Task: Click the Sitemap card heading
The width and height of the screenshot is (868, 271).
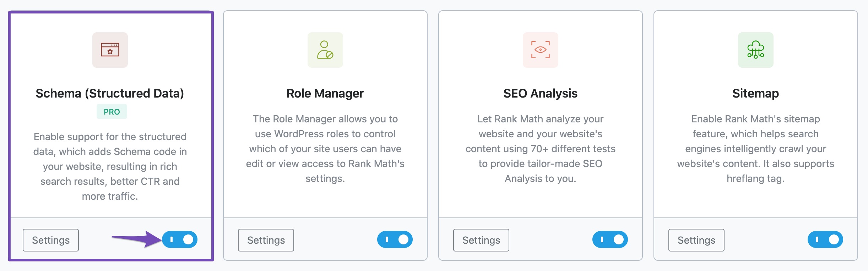Action: pyautogui.click(x=756, y=93)
